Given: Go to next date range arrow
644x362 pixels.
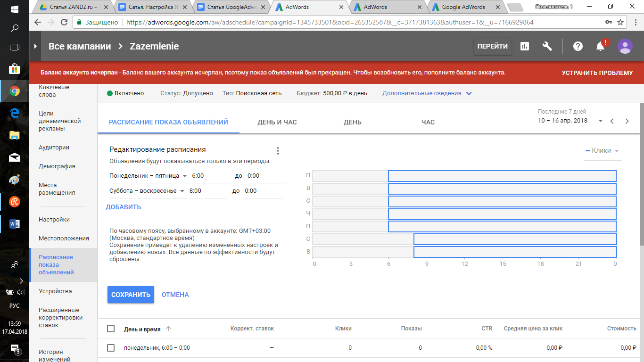Looking at the screenshot, I should (x=627, y=121).
